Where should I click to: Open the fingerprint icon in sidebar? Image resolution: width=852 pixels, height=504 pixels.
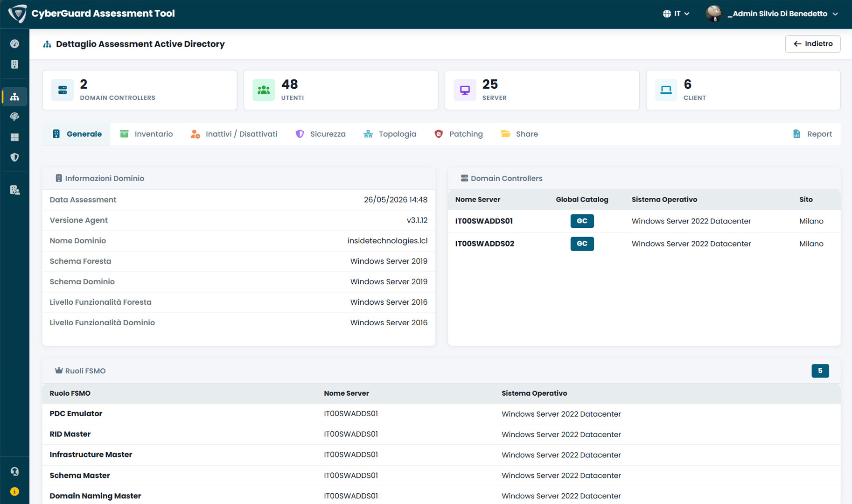pyautogui.click(x=14, y=117)
